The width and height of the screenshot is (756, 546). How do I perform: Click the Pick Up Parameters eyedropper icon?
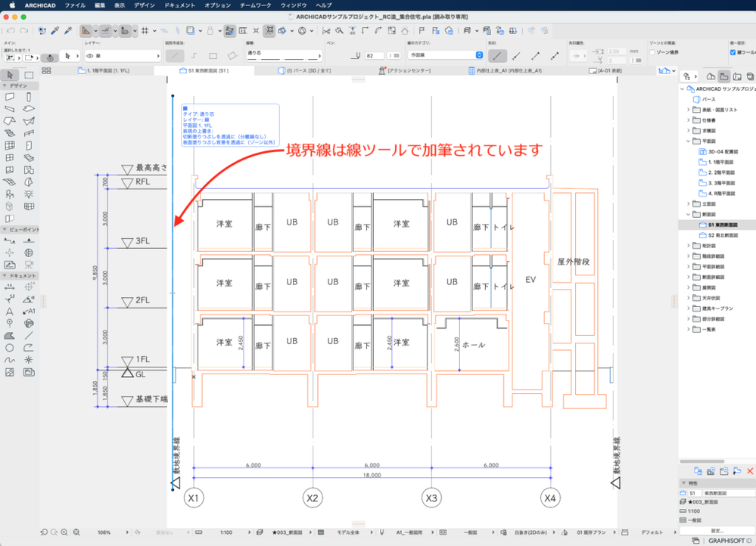pos(55,31)
